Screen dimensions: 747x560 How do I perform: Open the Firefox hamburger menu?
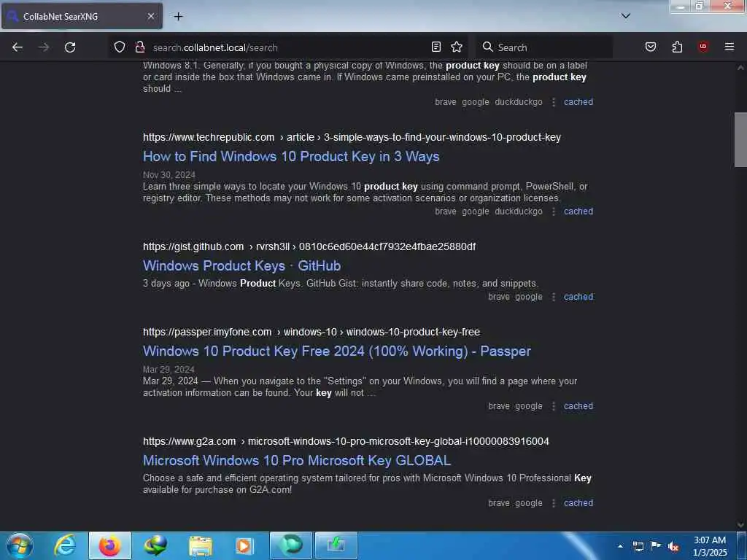(729, 47)
